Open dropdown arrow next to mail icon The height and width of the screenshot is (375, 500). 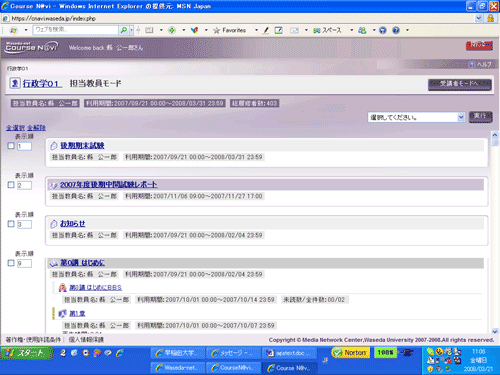(x=306, y=30)
